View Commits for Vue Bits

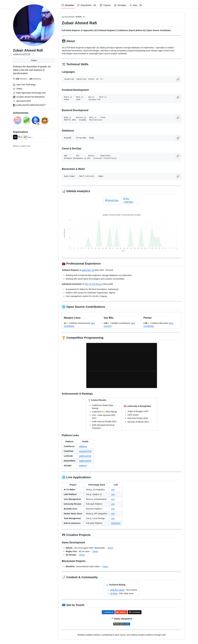(x=119, y=325)
